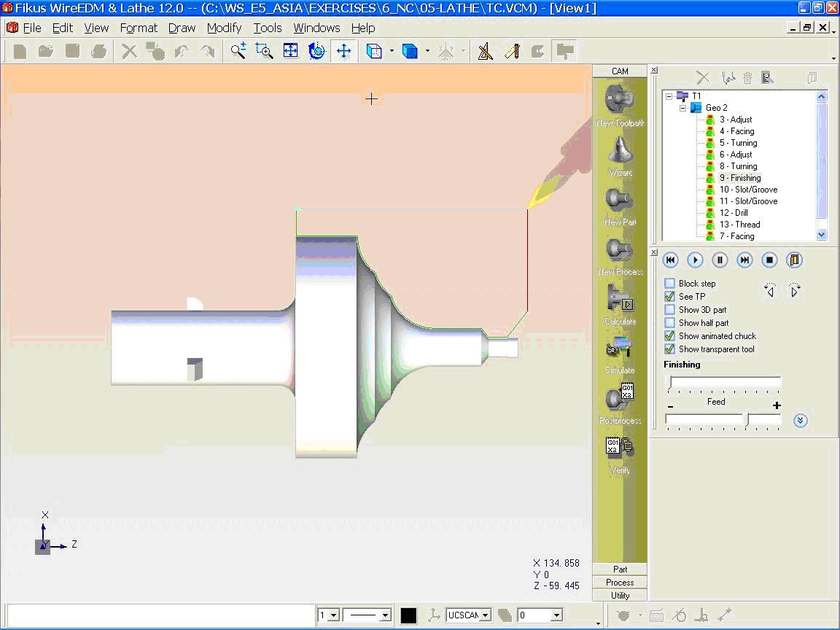Click the dynamic rotate view icon
The height and width of the screenshot is (630, 840).
(x=316, y=51)
